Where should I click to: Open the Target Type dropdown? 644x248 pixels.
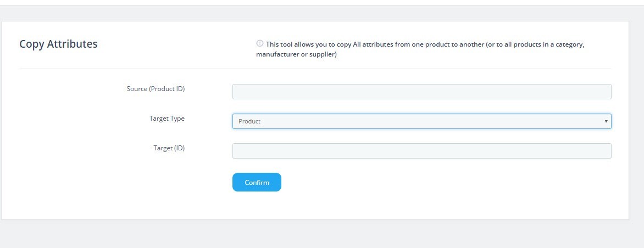coord(422,121)
